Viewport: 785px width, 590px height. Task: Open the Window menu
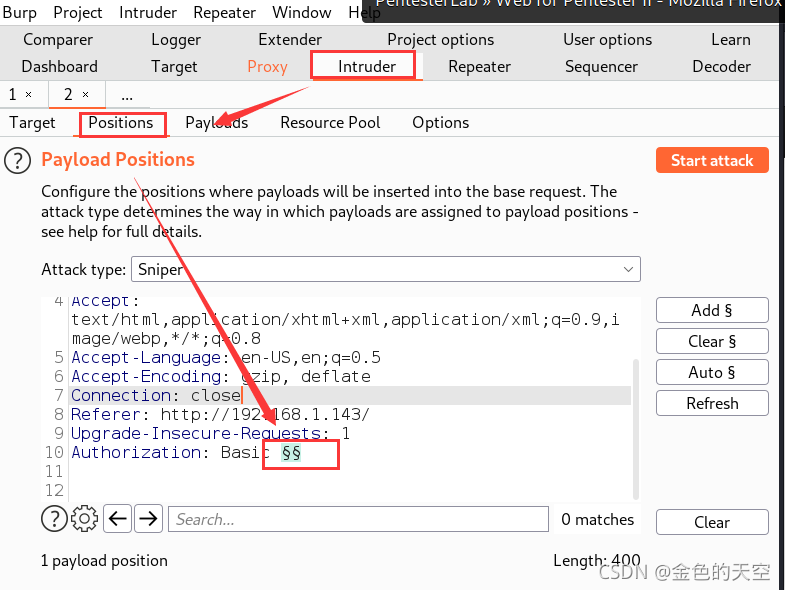pos(302,13)
